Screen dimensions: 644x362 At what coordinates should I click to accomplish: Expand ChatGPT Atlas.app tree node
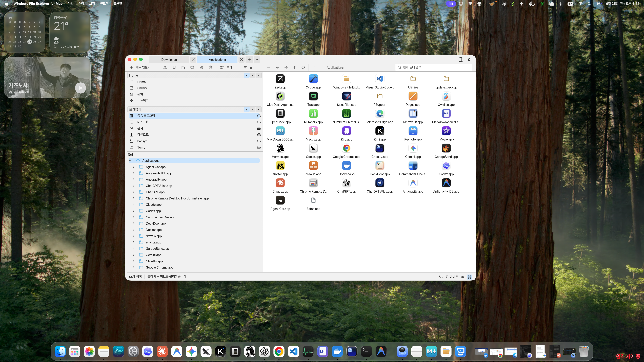[133, 186]
